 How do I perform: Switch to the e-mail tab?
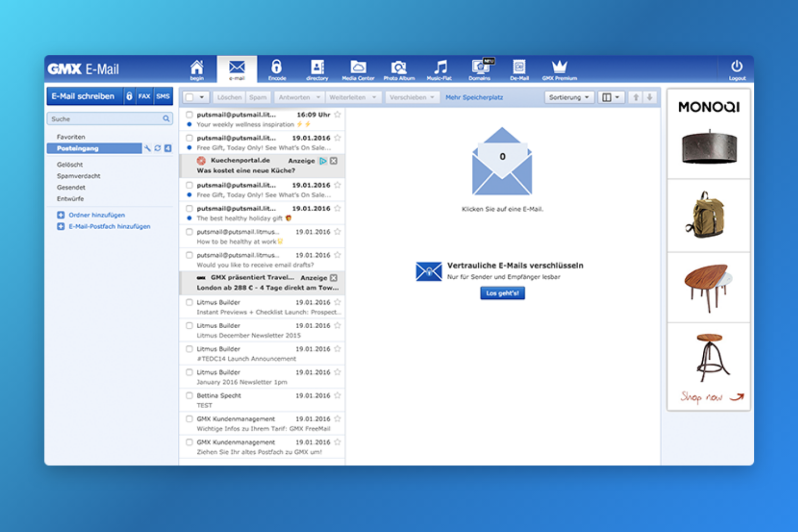[x=237, y=69]
